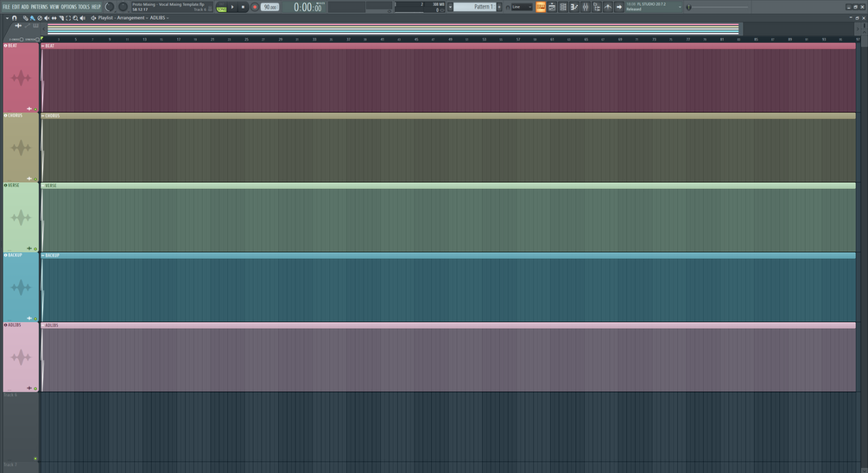Open the BEAT clip menu arrow

coord(43,46)
